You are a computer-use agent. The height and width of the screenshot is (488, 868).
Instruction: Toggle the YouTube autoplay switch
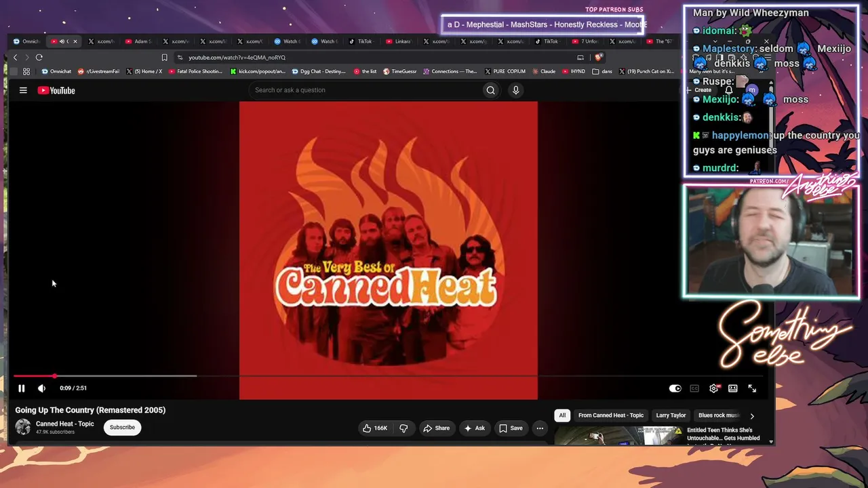click(x=675, y=388)
